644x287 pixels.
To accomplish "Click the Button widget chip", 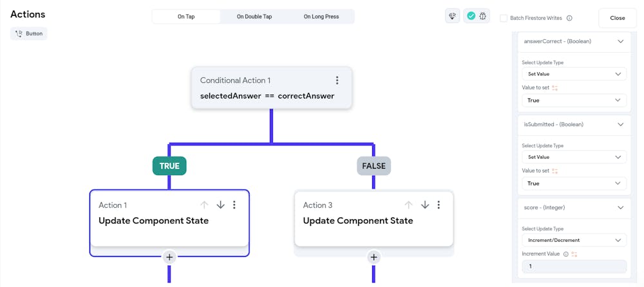I will (x=29, y=33).
